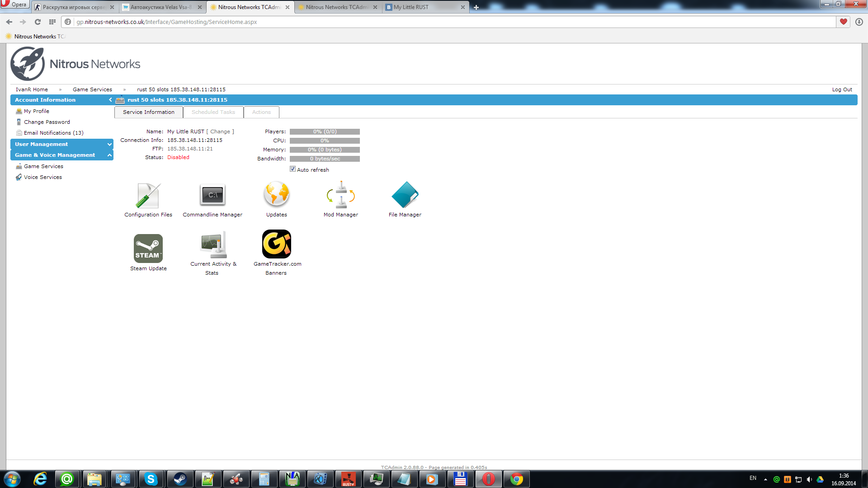868x488 pixels.
Task: Click the Players usage bar
Action: point(325,131)
